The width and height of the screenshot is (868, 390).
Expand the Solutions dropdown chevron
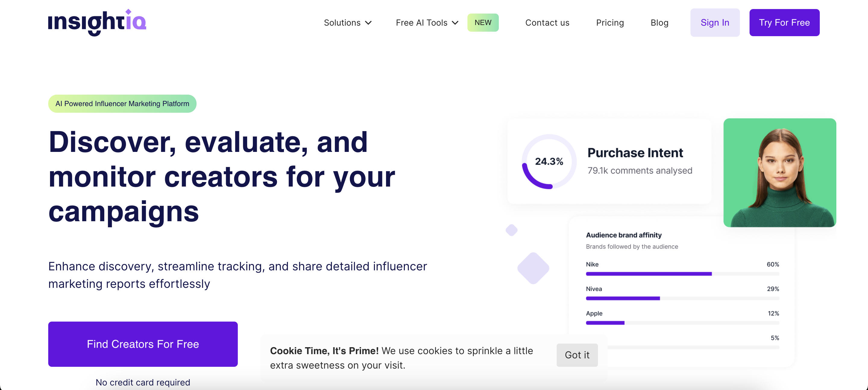click(x=368, y=23)
